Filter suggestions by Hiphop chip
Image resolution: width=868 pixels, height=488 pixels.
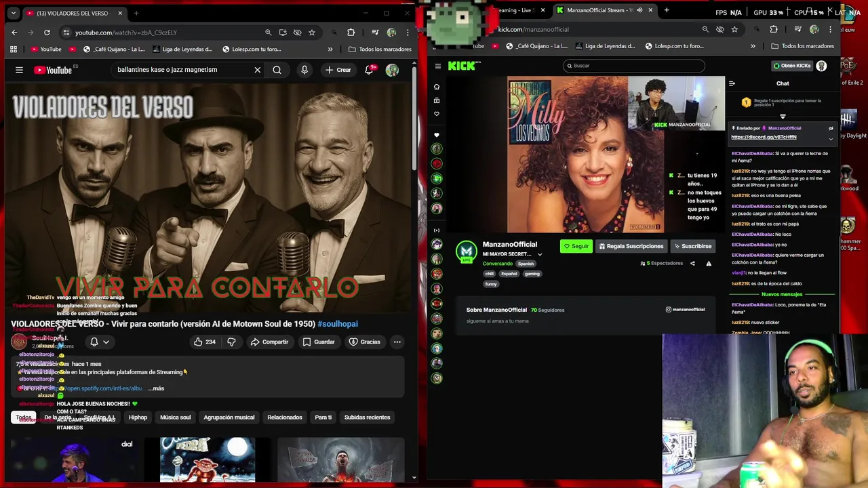138,418
